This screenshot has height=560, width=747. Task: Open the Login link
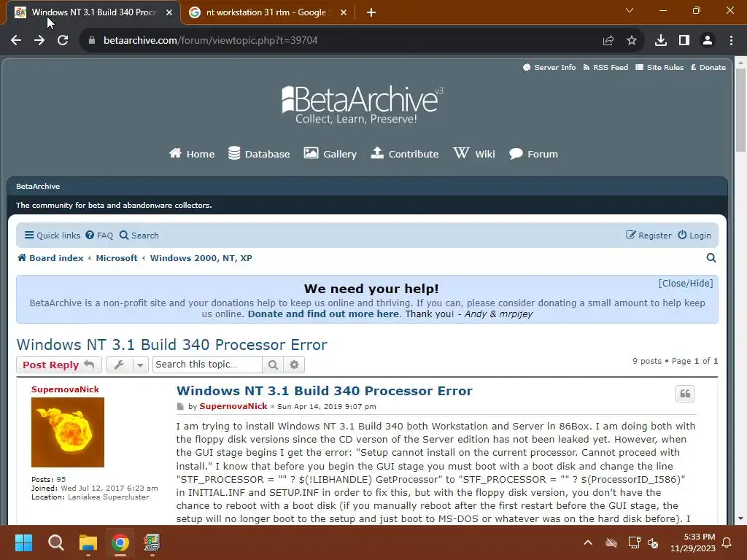(694, 236)
